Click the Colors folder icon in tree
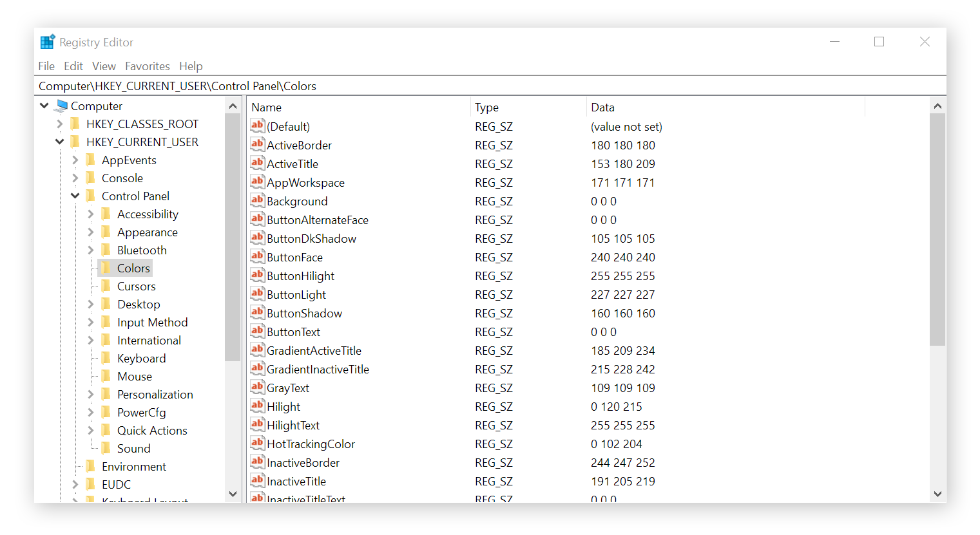This screenshot has width=980, height=535. click(106, 268)
